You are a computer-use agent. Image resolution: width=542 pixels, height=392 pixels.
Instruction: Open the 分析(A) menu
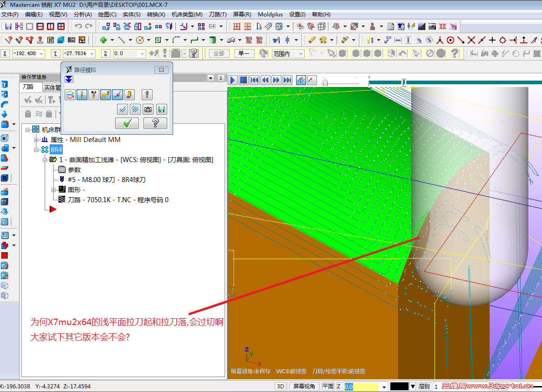[82, 14]
